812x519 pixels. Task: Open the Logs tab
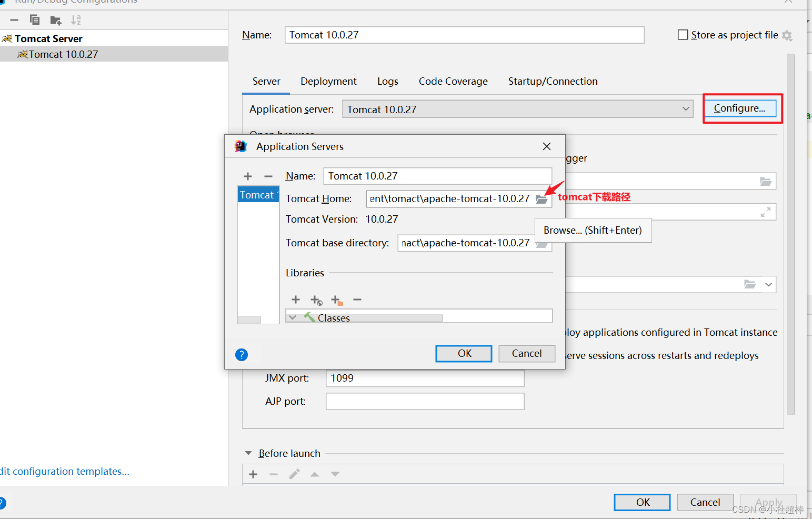coord(388,82)
